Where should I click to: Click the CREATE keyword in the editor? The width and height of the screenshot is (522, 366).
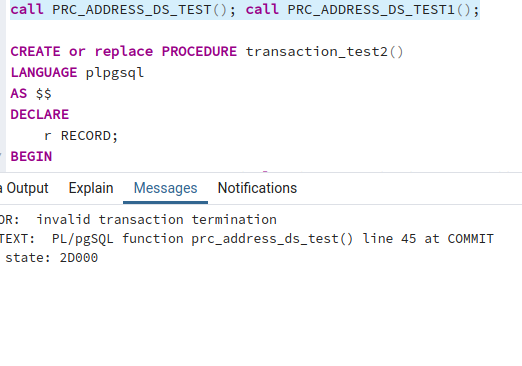(35, 52)
